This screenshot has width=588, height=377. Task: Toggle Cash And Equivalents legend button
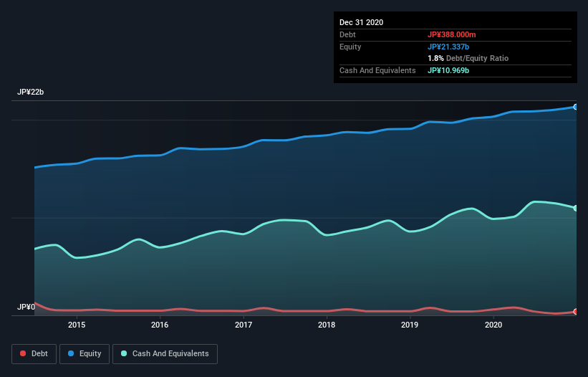[165, 354]
